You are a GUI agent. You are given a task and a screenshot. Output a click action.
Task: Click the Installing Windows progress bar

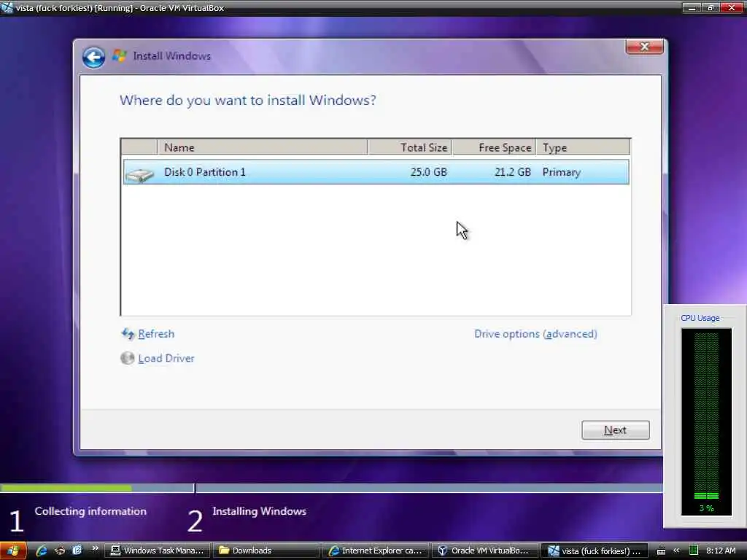429,488
